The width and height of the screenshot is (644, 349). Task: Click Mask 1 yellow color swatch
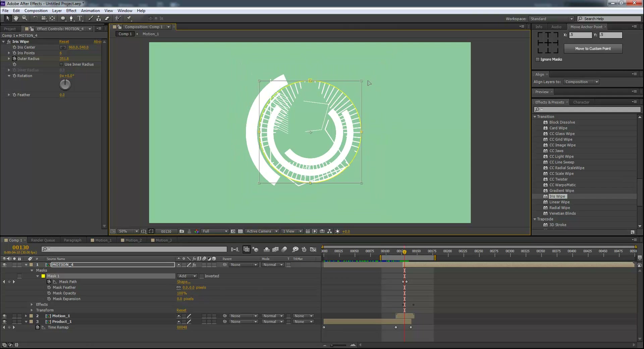(43, 276)
